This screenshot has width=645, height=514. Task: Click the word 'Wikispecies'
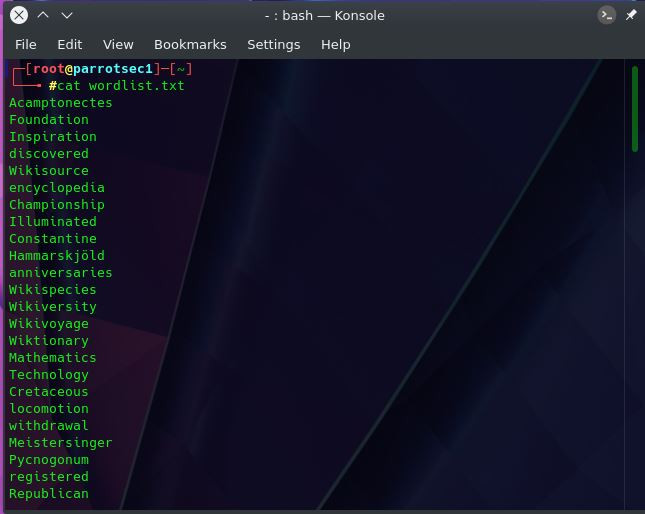point(53,289)
